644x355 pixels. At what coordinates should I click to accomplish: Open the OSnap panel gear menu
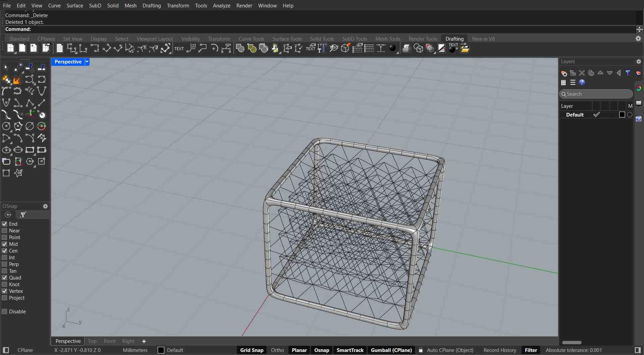46,206
